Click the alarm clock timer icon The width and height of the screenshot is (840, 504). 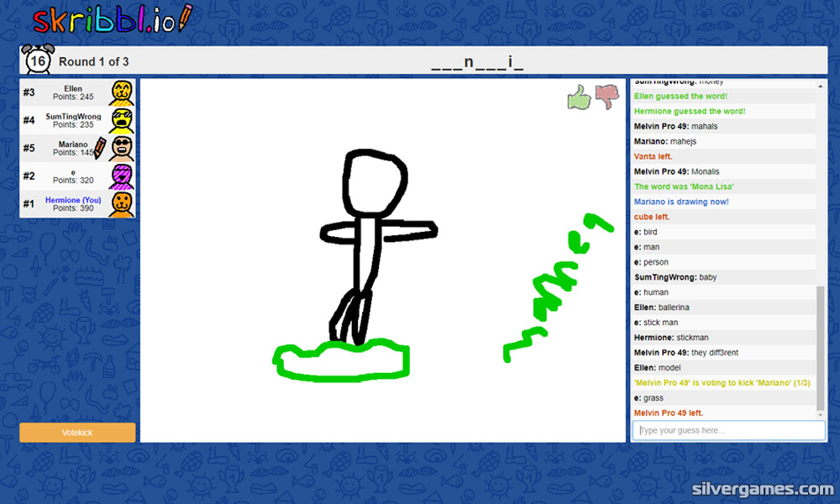(37, 60)
